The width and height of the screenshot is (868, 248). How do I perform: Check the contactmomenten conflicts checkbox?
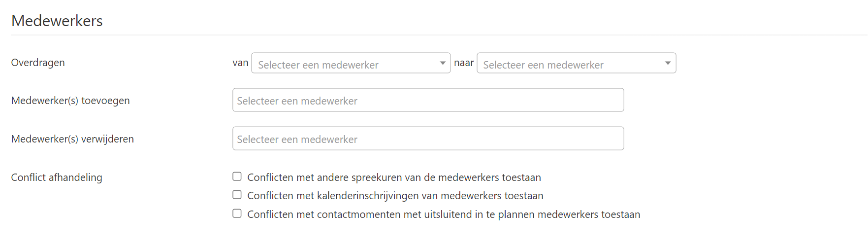[237, 213]
